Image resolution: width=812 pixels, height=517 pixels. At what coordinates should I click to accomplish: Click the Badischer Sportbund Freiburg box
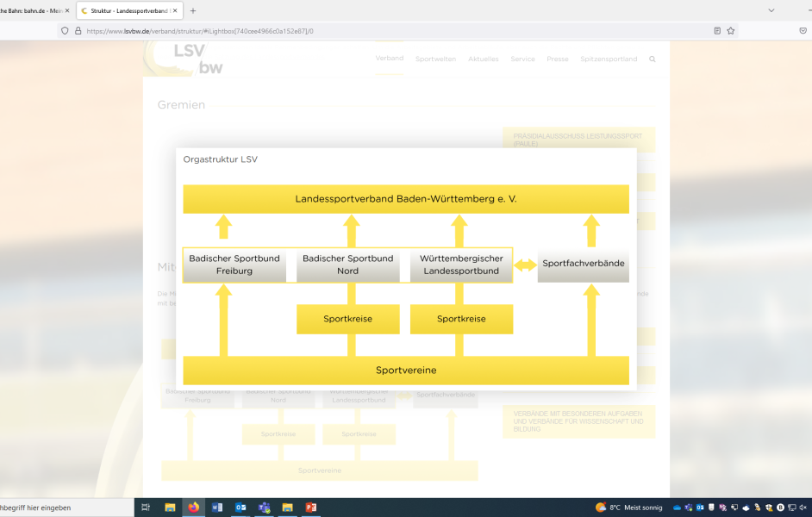[x=234, y=265]
